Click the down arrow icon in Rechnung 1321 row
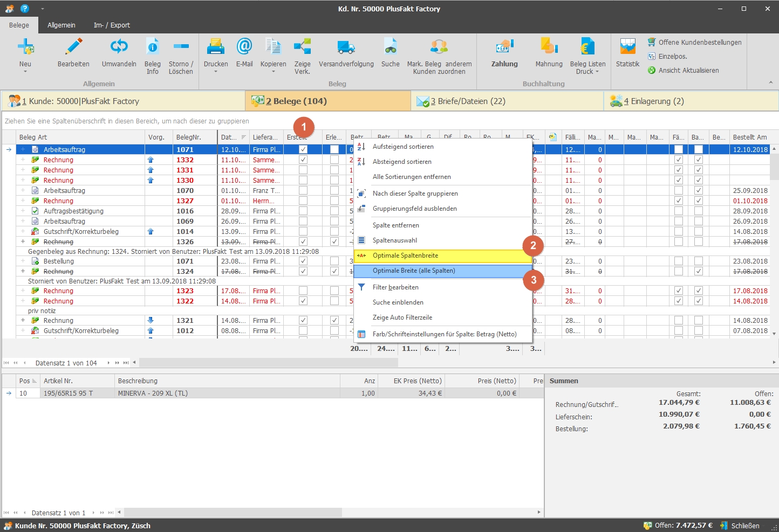Image resolution: width=779 pixels, height=532 pixels. coord(151,320)
